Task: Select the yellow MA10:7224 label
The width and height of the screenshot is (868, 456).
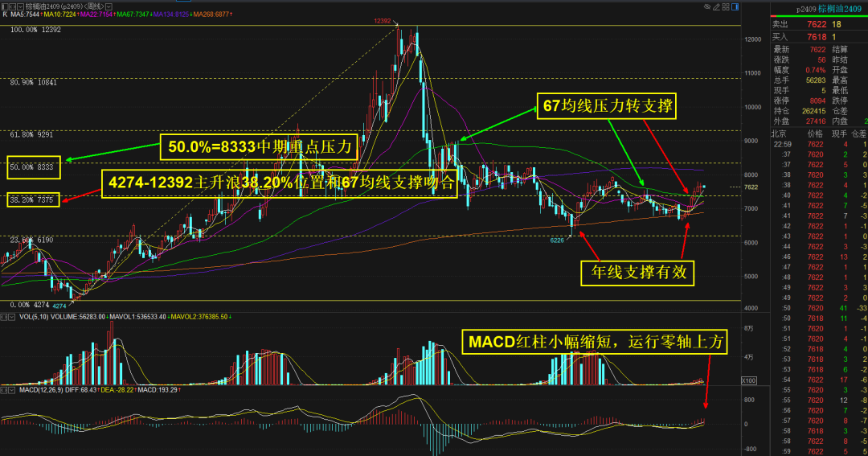Action: click(60, 14)
